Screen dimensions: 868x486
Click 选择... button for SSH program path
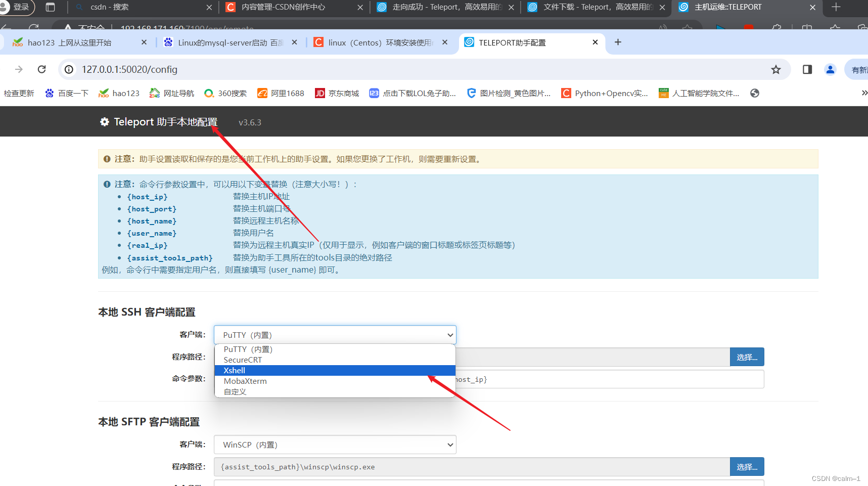[x=747, y=357]
